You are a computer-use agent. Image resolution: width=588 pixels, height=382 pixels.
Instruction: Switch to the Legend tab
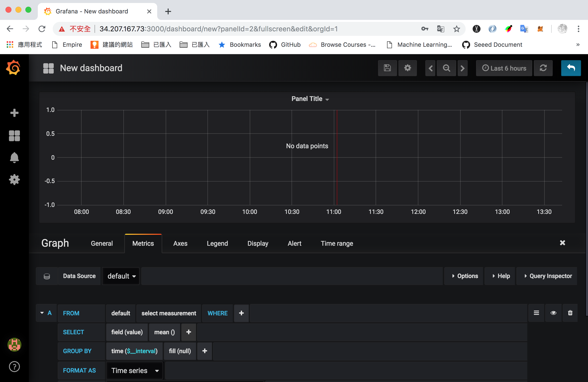(217, 243)
